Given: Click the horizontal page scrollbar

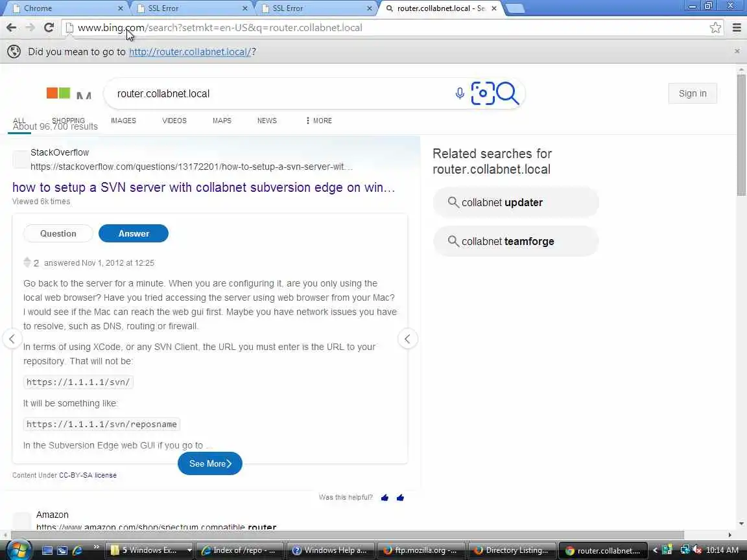Looking at the screenshot, I should (x=348, y=535).
